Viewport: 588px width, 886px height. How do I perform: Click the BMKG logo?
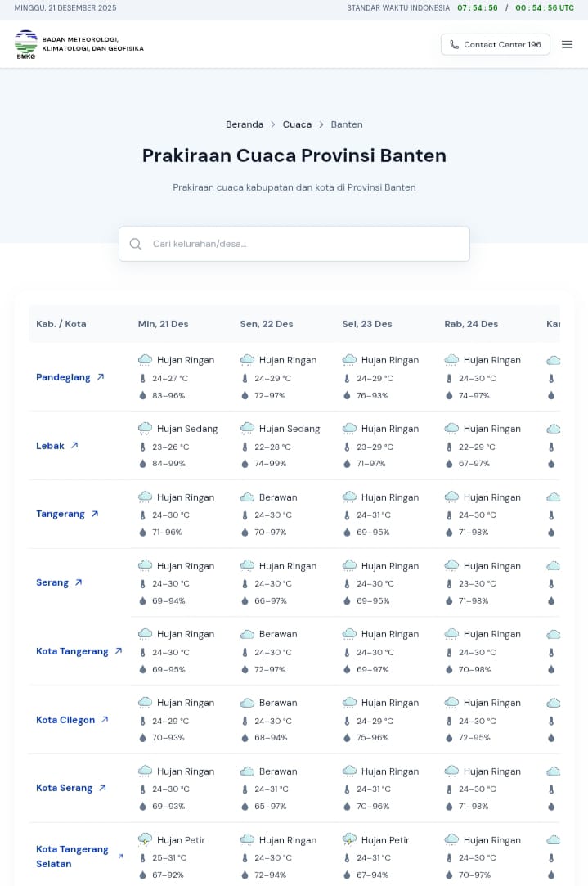26,44
